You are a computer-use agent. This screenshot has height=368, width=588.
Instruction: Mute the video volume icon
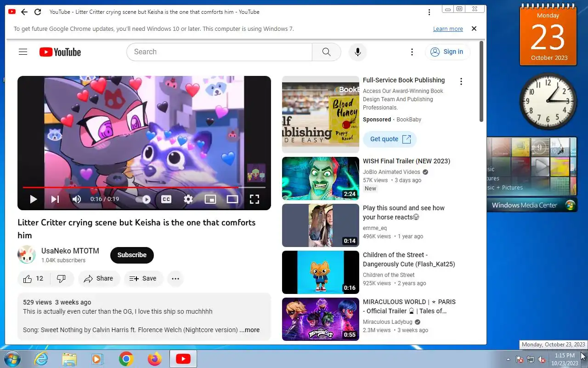[77, 199]
